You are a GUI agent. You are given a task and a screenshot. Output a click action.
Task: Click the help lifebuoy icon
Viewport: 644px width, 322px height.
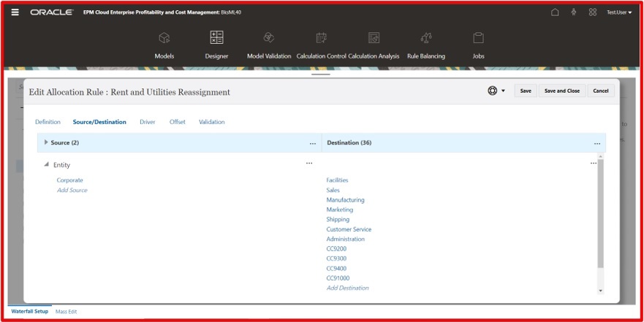493,91
